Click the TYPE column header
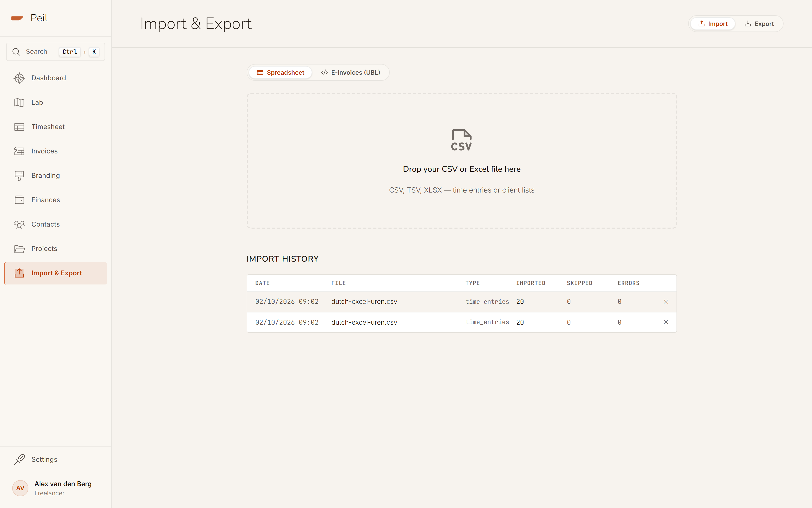Screen dimensions: 812x508 [x=472, y=283]
